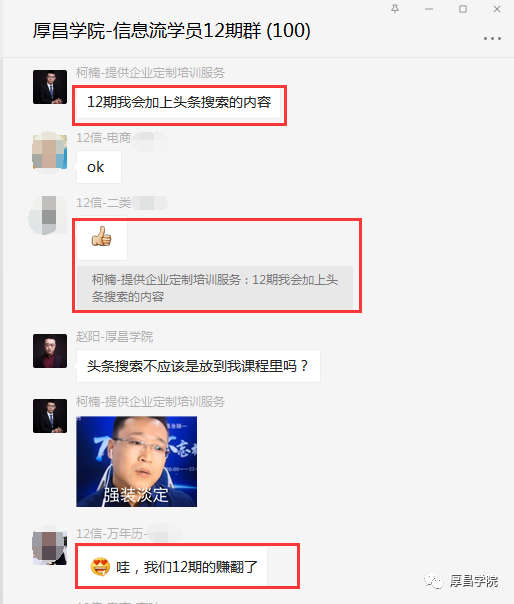Image resolution: width=514 pixels, height=604 pixels.
Task: Open the 强装淡定 meme image
Action: [x=136, y=461]
